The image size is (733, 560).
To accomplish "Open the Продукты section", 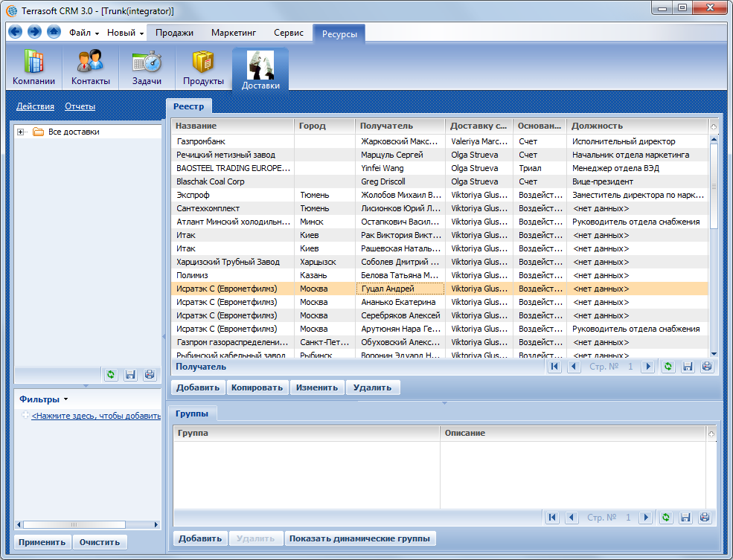I will (203, 68).
